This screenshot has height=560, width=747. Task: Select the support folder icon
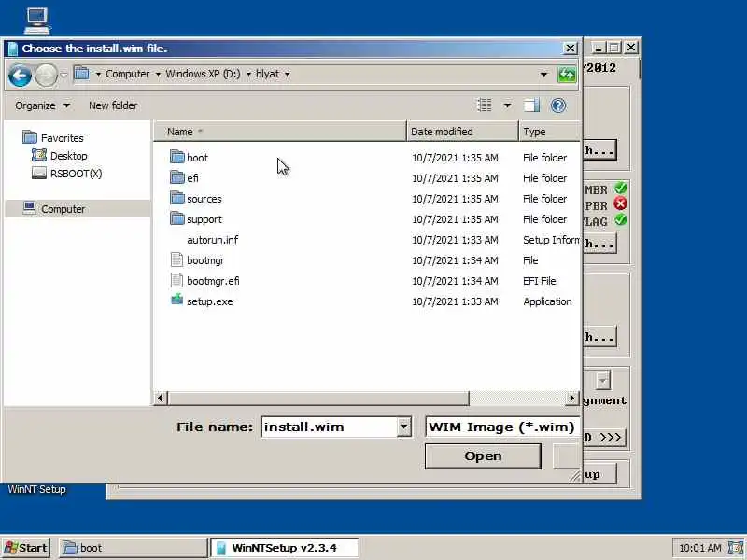pyautogui.click(x=177, y=218)
